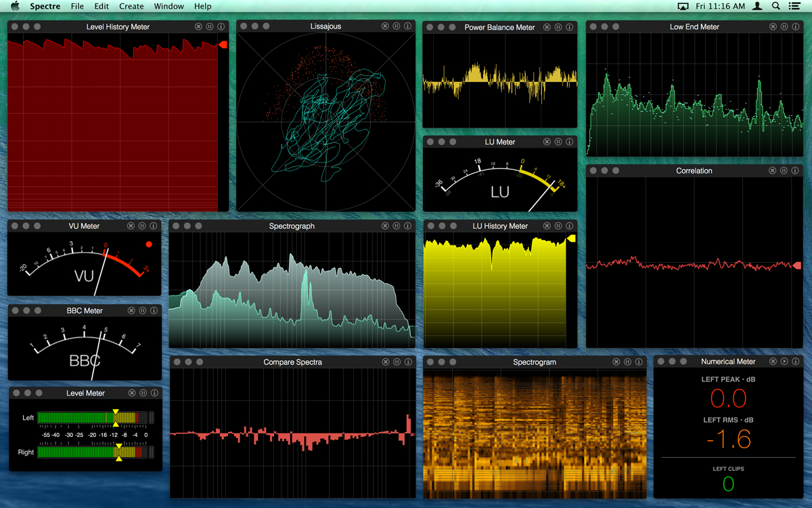Resume playback on the Numerical Meter
Viewport: 812px width, 508px height.
tap(783, 361)
